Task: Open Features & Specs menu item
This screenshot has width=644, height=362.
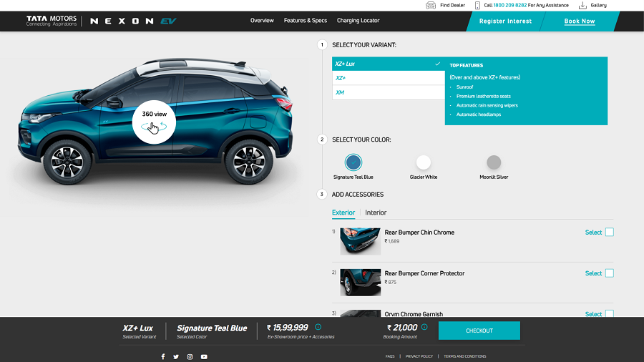Action: click(305, 21)
